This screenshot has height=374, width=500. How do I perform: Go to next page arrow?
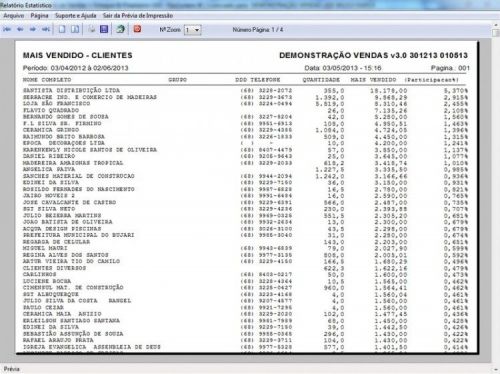pyautogui.click(x=33, y=29)
